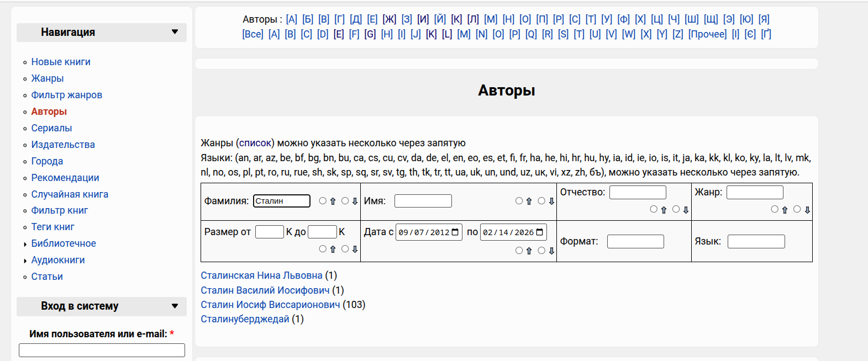The image size is (868, 361).
Task: Open the genres список link
Action: [255, 143]
